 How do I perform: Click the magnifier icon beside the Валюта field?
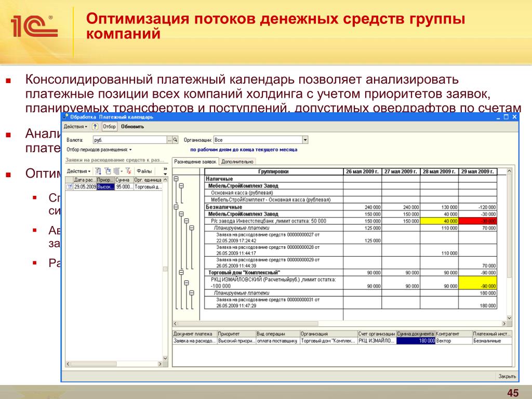176,140
